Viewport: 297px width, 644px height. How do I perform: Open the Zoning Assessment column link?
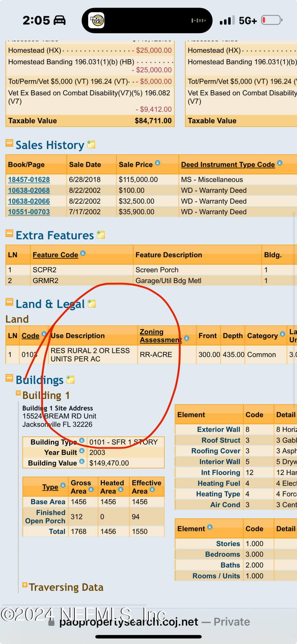(161, 336)
